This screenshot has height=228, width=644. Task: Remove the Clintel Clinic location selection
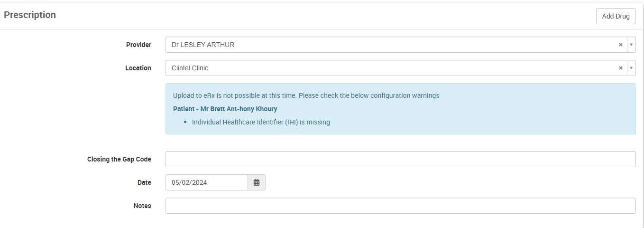click(620, 68)
